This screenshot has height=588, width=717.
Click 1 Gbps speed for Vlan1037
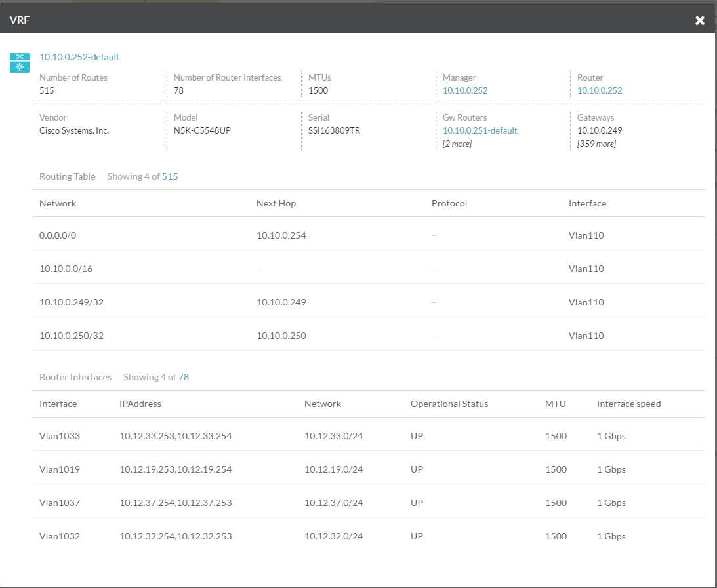[x=611, y=503]
